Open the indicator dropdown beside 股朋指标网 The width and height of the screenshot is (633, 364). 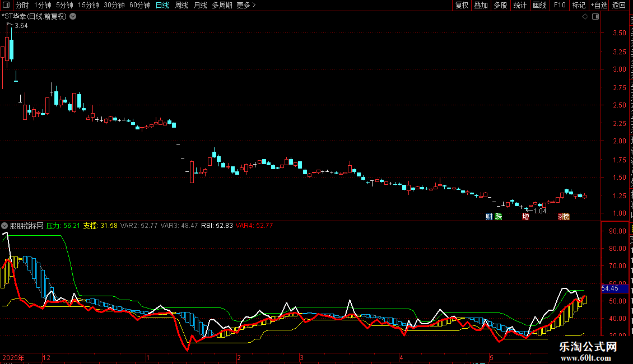click(x=4, y=226)
